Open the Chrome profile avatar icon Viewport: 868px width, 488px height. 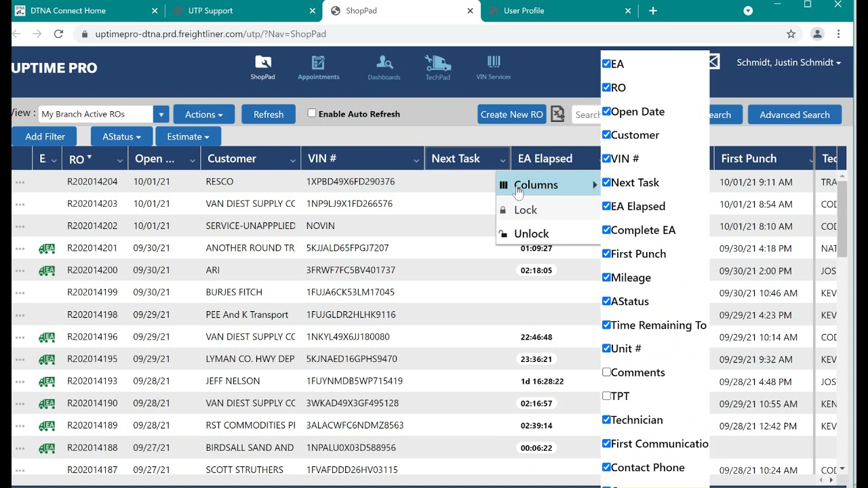coord(817,34)
